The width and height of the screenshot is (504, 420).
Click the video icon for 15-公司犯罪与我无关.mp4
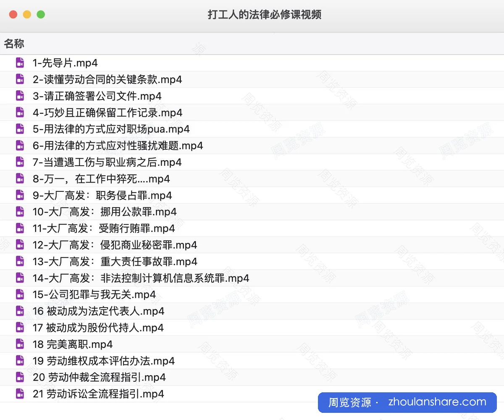click(20, 295)
